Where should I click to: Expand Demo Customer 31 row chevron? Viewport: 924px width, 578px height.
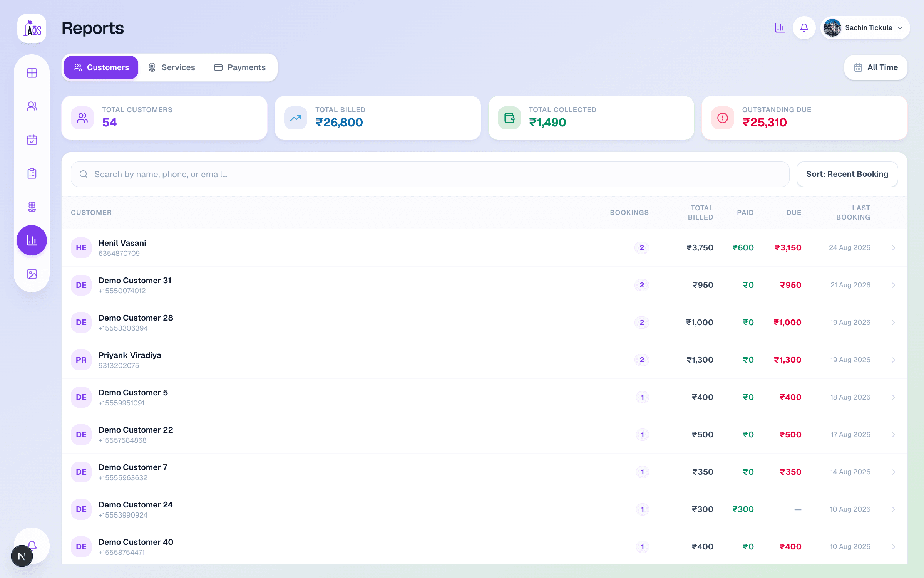tap(894, 285)
